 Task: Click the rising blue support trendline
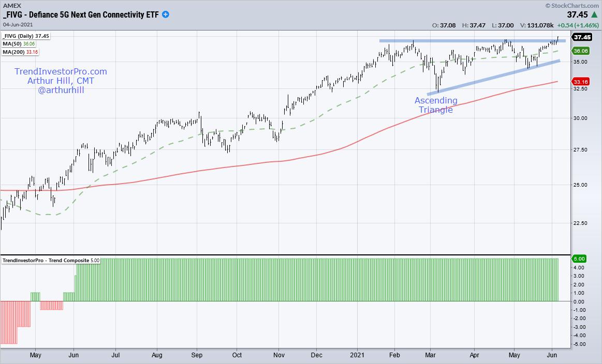point(492,78)
